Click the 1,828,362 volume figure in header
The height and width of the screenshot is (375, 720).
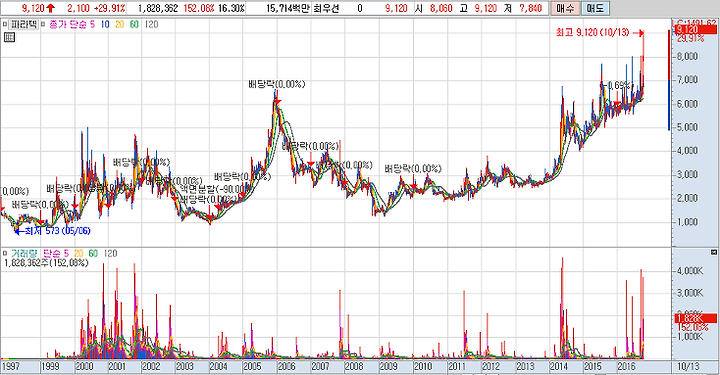tap(158, 8)
